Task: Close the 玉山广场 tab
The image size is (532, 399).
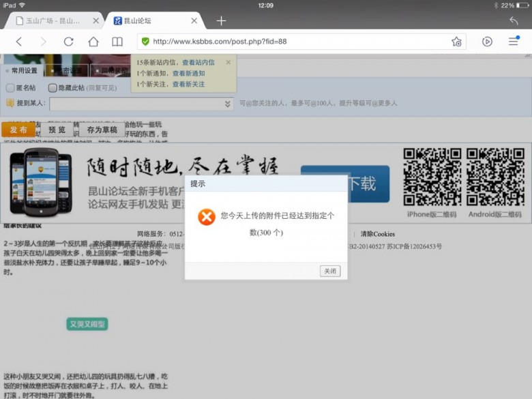Action: (x=95, y=21)
